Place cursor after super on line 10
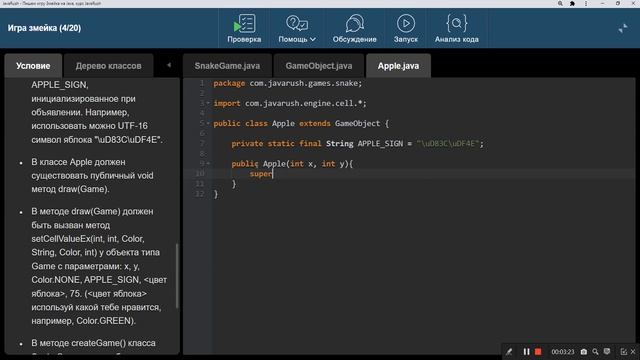The height and width of the screenshot is (360, 640). coord(273,174)
